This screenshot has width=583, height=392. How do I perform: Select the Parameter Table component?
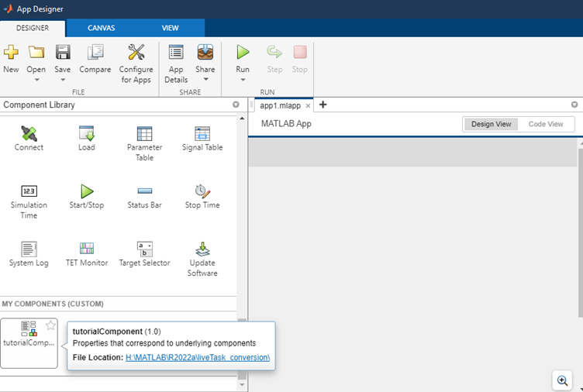point(145,143)
